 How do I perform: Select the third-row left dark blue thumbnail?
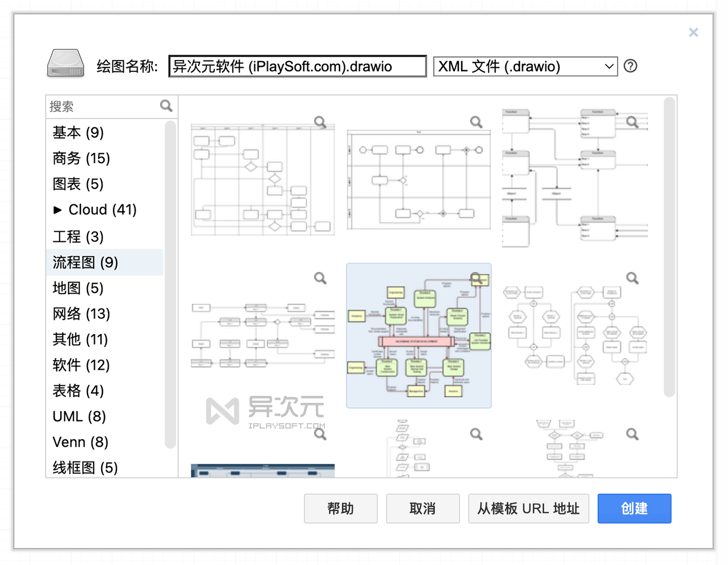point(262,471)
